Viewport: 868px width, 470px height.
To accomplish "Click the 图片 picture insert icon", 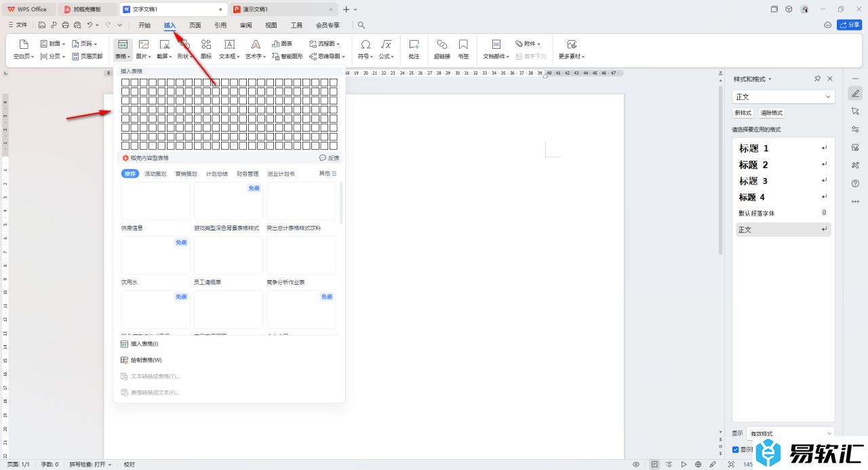I will coord(143,44).
